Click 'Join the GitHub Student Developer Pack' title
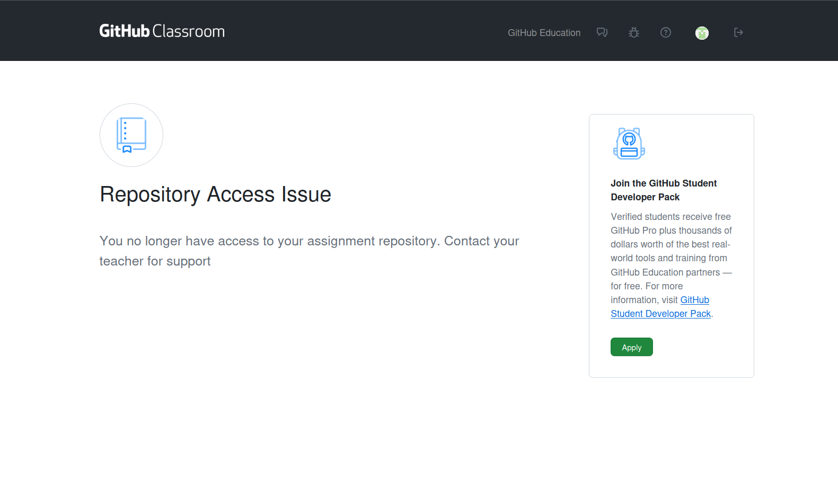Screen dimensions: 838x504 pos(664,190)
